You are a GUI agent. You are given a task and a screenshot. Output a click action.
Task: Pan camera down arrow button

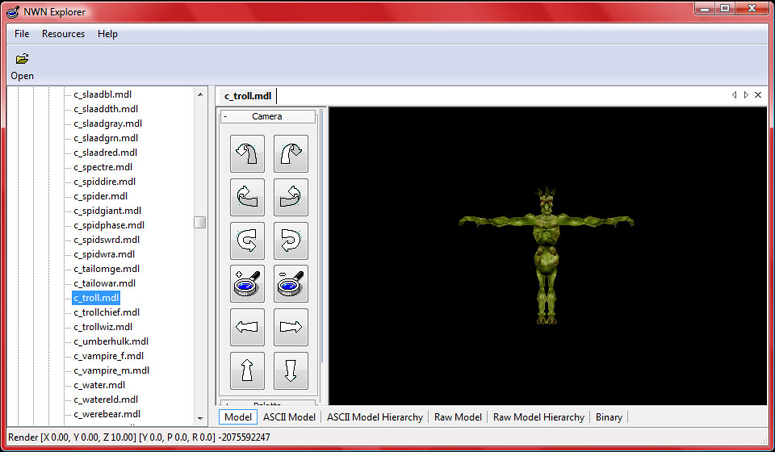pyautogui.click(x=291, y=370)
